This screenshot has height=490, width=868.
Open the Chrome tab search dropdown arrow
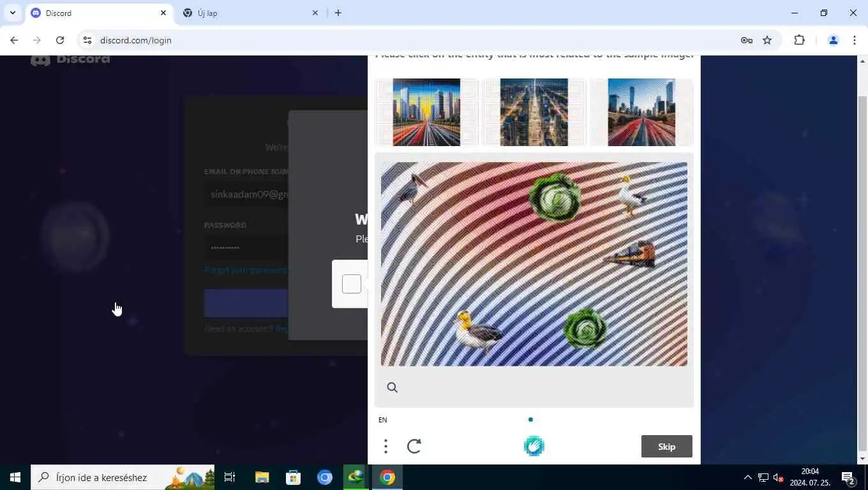point(12,13)
